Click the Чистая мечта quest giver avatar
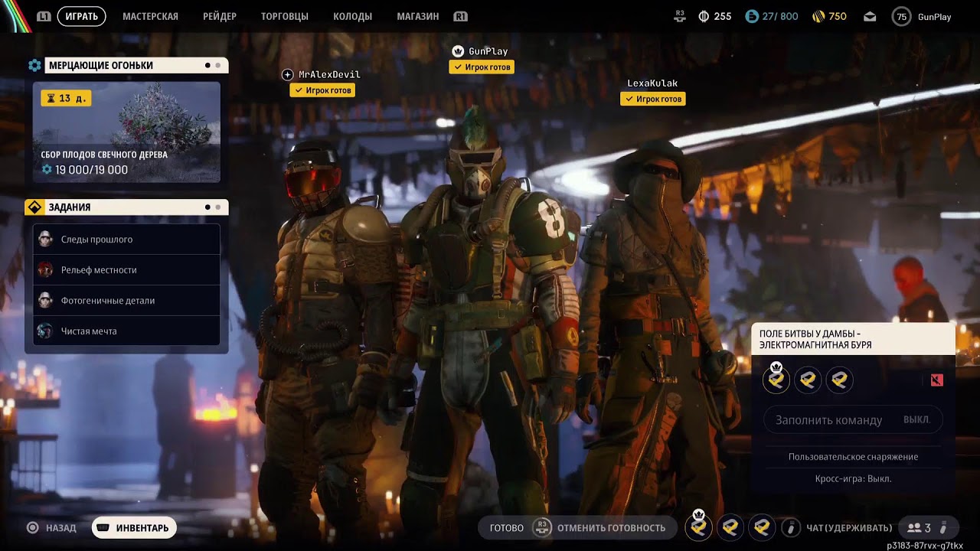Image resolution: width=980 pixels, height=551 pixels. pos(45,331)
